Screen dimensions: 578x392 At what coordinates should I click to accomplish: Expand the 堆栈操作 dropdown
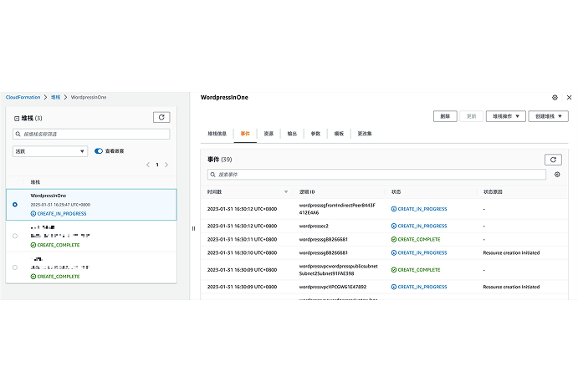click(x=506, y=116)
